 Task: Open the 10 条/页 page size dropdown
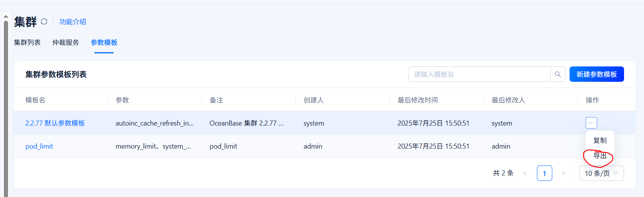click(601, 173)
